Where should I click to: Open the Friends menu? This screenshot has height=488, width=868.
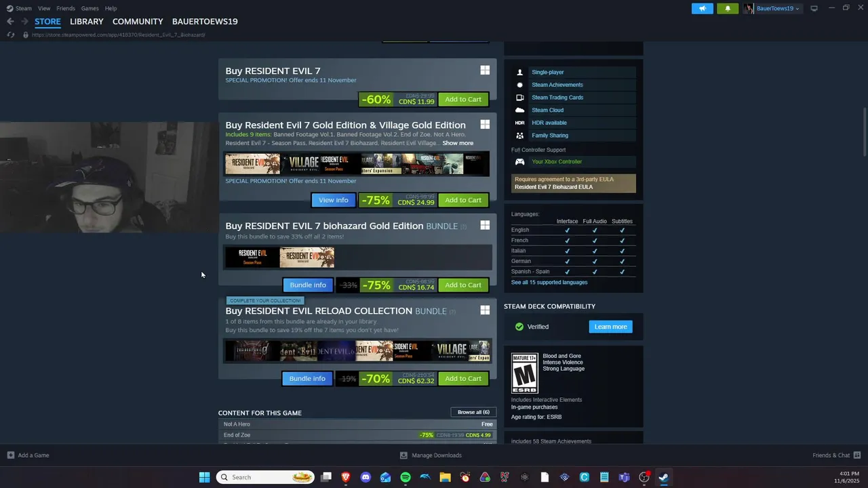[66, 8]
